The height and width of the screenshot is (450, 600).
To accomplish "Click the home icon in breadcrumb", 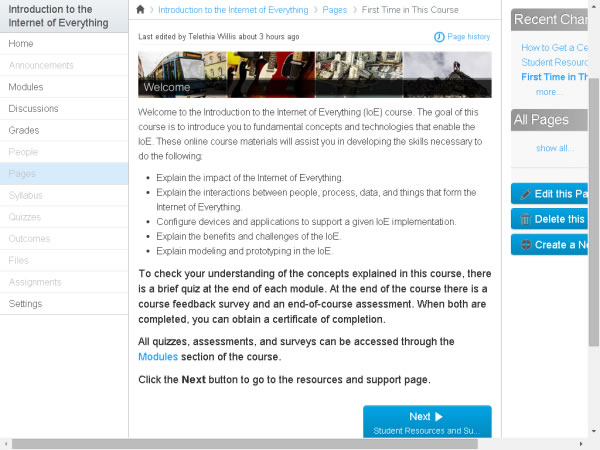I will pos(141,9).
